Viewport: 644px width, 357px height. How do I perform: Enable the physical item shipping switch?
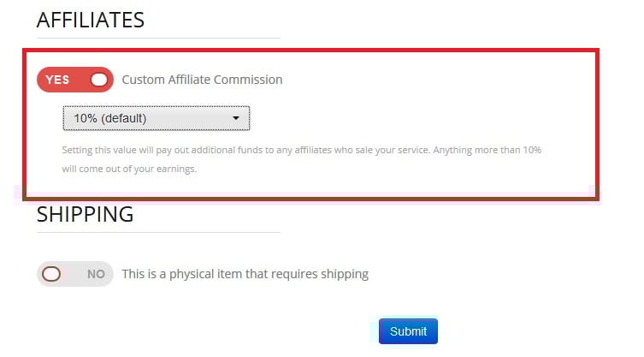point(75,274)
